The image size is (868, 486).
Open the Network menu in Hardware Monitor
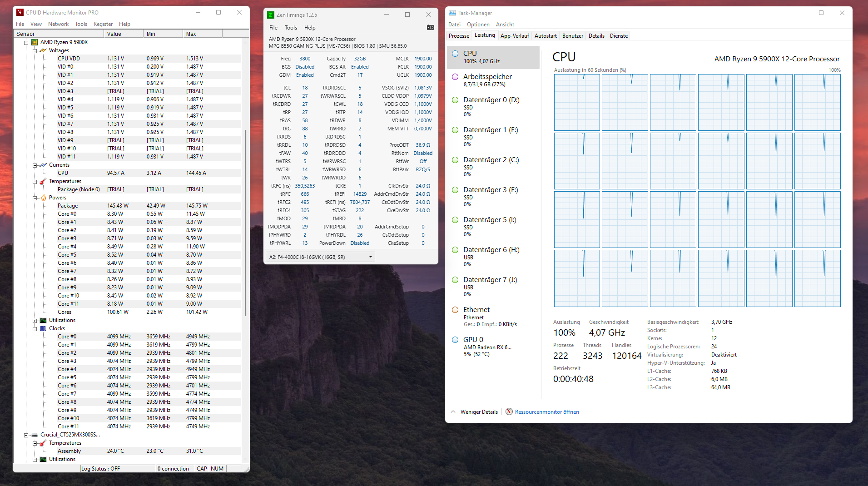click(x=58, y=24)
